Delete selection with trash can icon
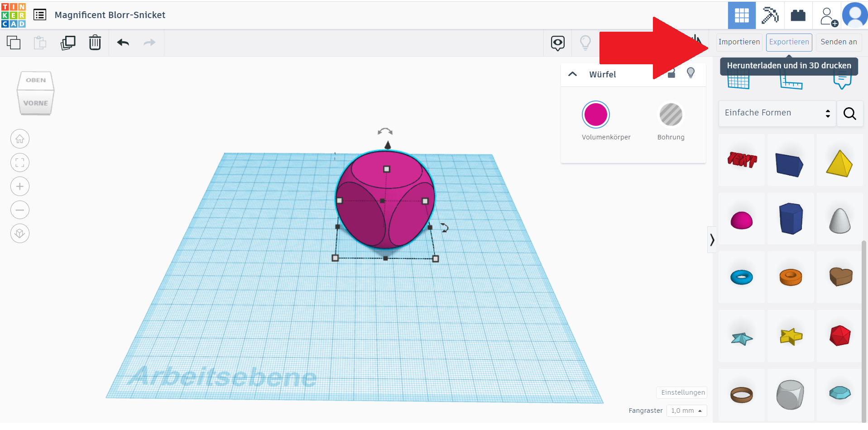868x430 pixels. click(95, 43)
